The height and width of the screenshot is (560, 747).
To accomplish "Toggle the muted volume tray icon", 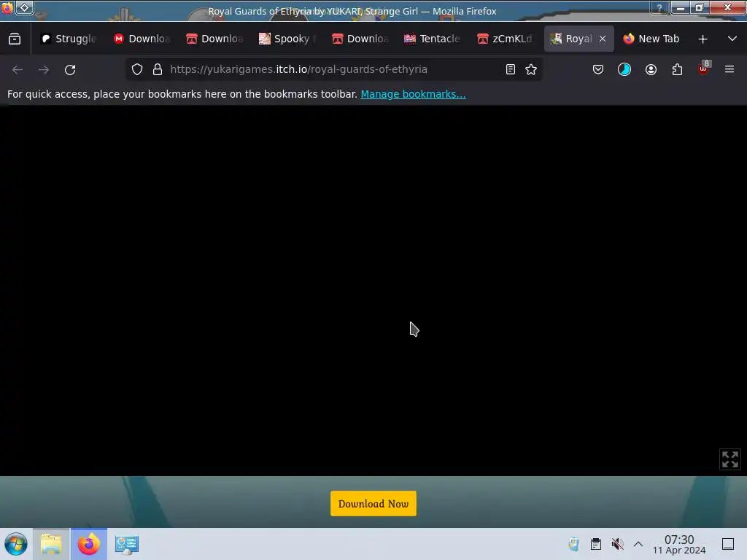I will click(x=617, y=544).
